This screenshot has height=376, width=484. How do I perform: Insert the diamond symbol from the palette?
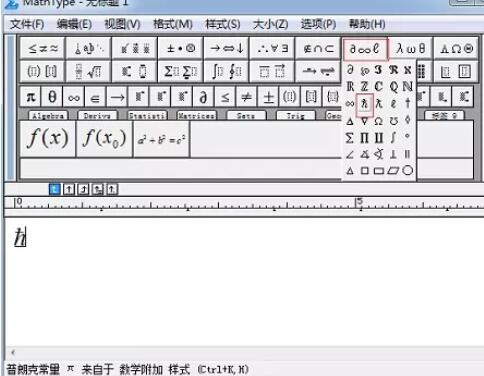click(x=407, y=121)
